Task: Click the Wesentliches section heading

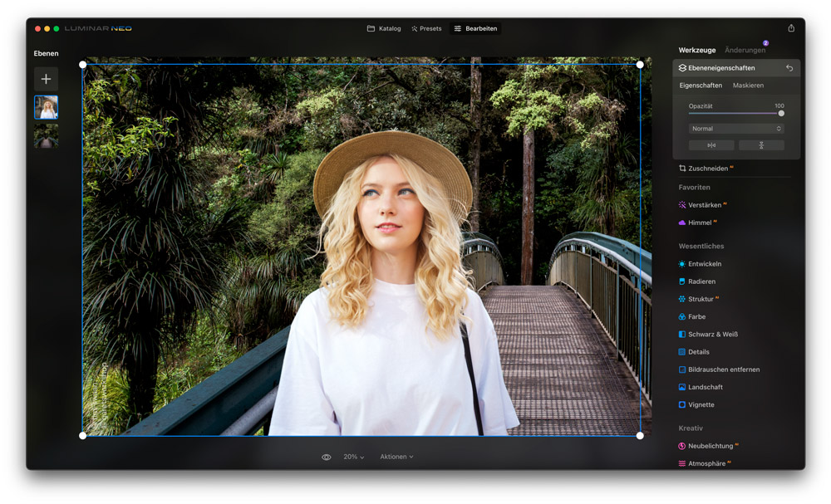Action: click(x=701, y=246)
